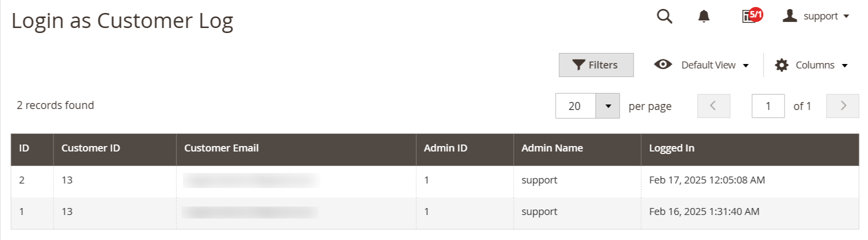Image resolution: width=868 pixels, height=240 pixels.
Task: Open the Default View dropdown
Action: pyautogui.click(x=702, y=65)
